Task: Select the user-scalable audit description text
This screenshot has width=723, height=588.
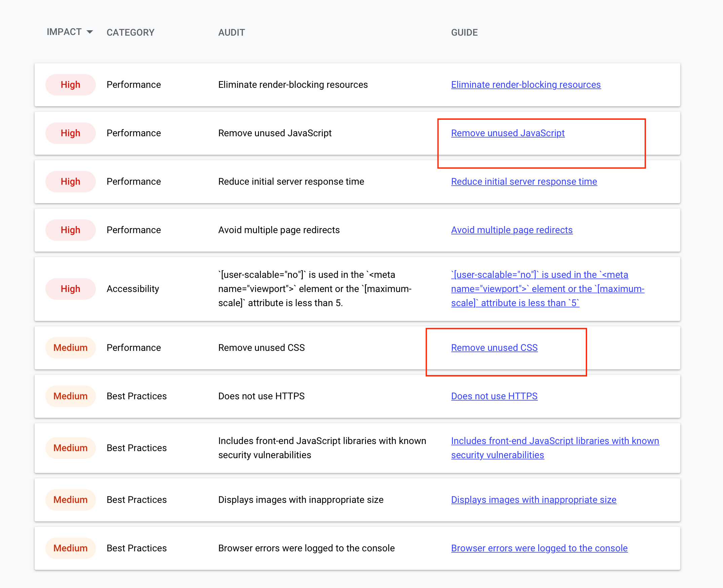Action: pyautogui.click(x=315, y=289)
